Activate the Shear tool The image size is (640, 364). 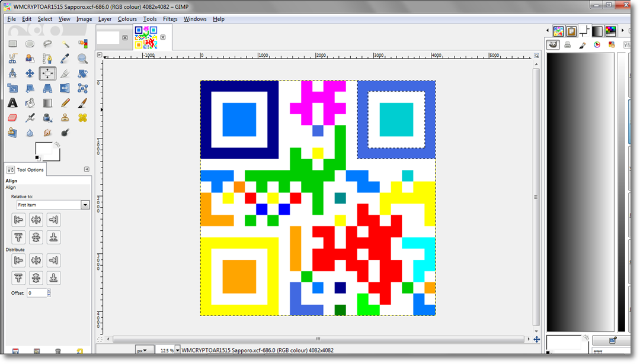[x=30, y=88]
